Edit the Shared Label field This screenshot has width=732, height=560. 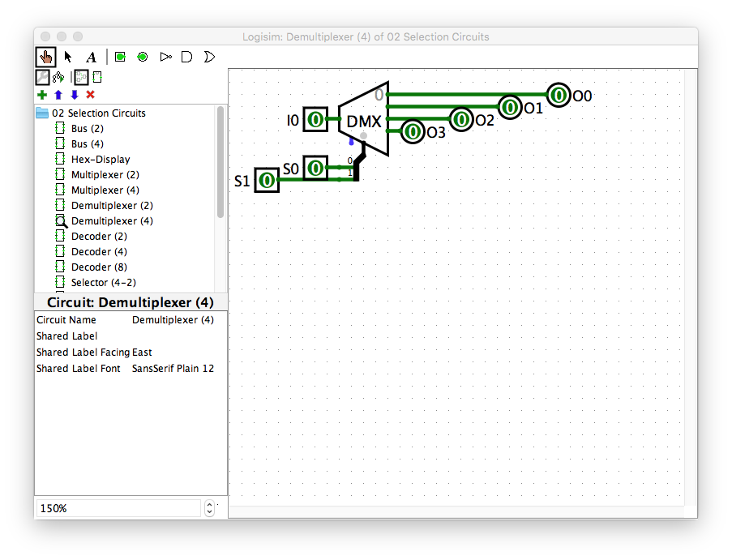[x=178, y=336]
